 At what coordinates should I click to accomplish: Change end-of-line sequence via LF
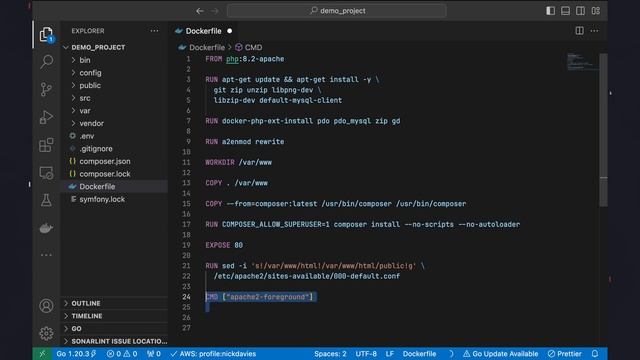[x=390, y=354]
